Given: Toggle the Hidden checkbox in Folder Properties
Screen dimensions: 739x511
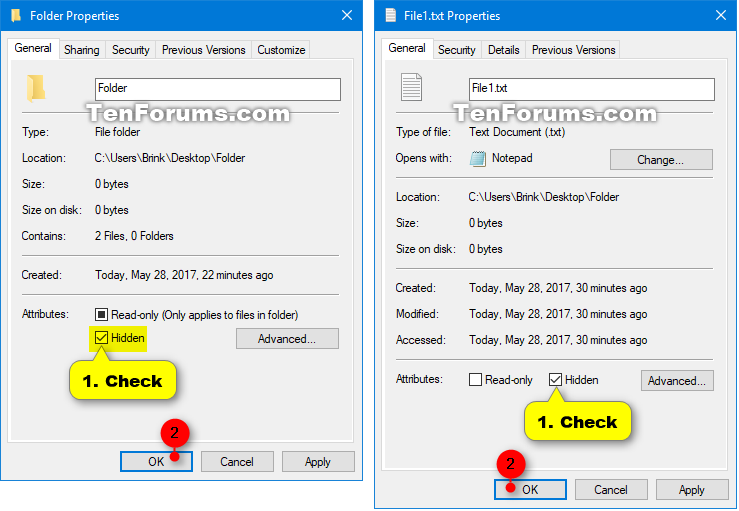Looking at the screenshot, I should pos(101,338).
